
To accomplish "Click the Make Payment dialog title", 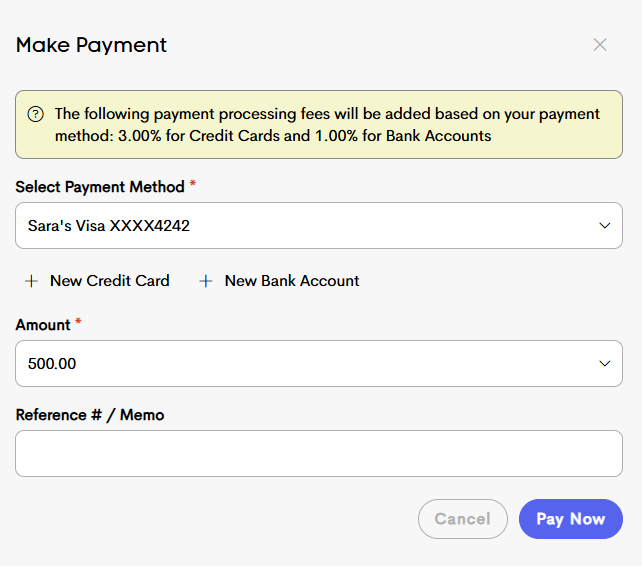I will click(91, 45).
